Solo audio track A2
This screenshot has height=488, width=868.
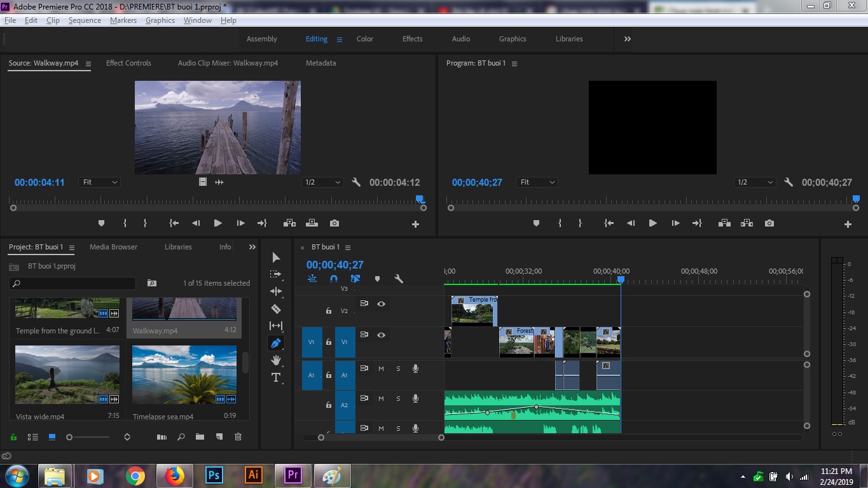point(398,399)
